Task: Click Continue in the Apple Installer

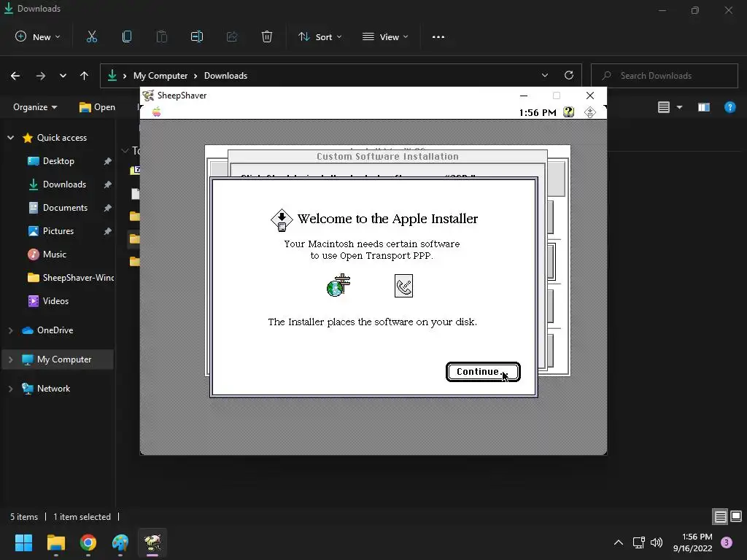Action: coord(483,372)
